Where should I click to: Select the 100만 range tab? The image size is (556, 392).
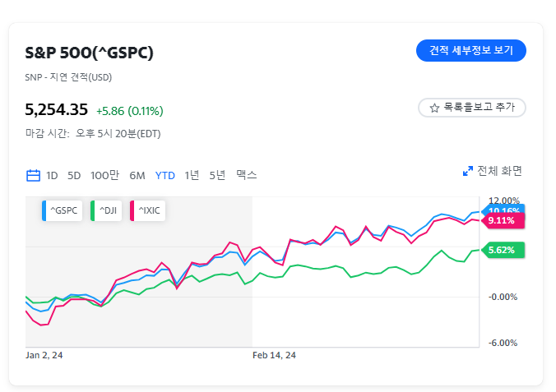(104, 175)
